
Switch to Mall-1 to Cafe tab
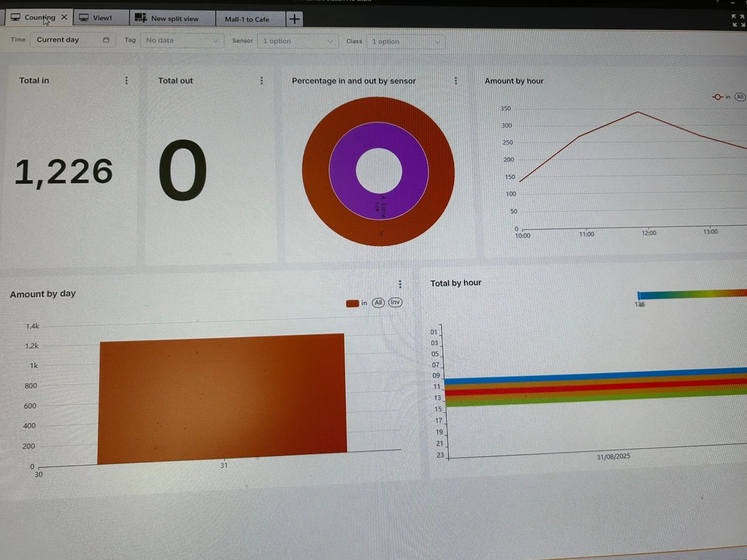point(247,19)
